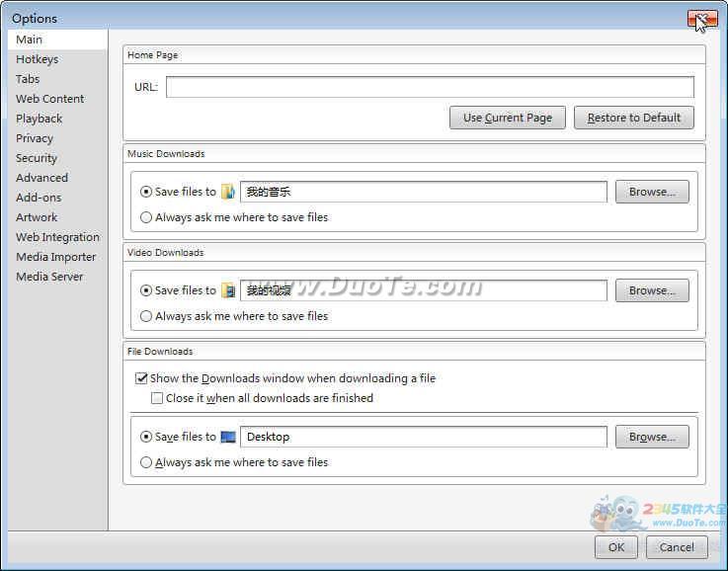Browse for the Music Downloads folder
This screenshot has height=571, width=728.
(651, 192)
